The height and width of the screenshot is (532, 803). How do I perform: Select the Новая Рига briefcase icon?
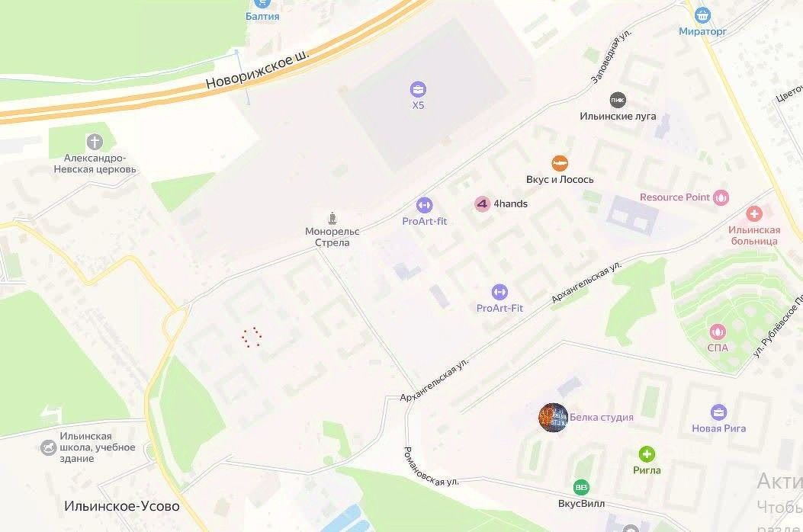(718, 412)
